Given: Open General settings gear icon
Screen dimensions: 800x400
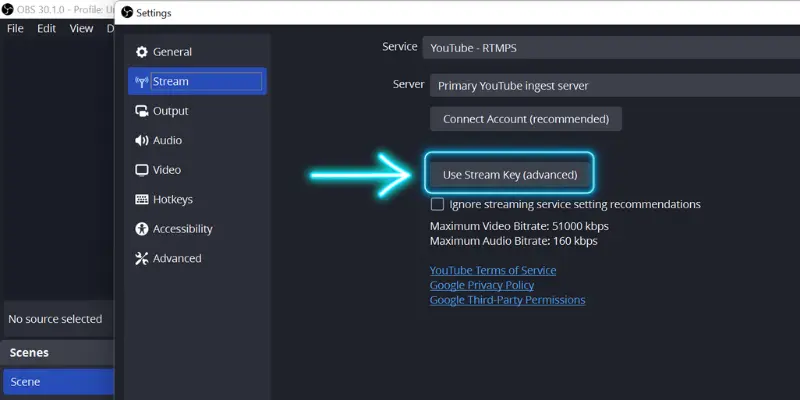Looking at the screenshot, I should (x=141, y=52).
